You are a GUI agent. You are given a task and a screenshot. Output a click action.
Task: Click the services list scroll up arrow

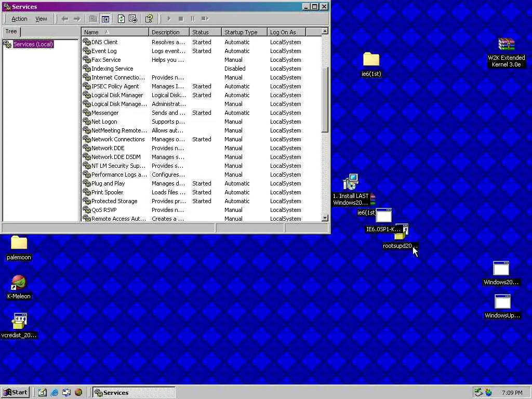point(325,31)
